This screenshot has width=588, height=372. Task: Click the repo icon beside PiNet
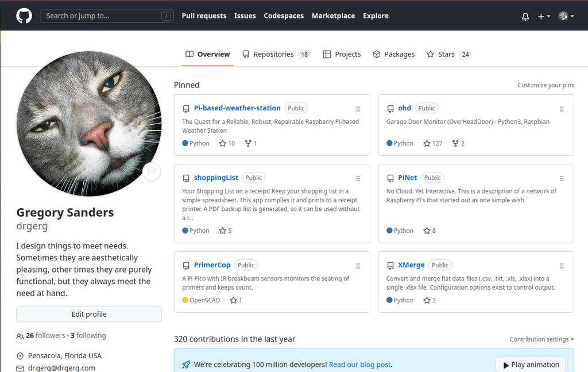390,178
